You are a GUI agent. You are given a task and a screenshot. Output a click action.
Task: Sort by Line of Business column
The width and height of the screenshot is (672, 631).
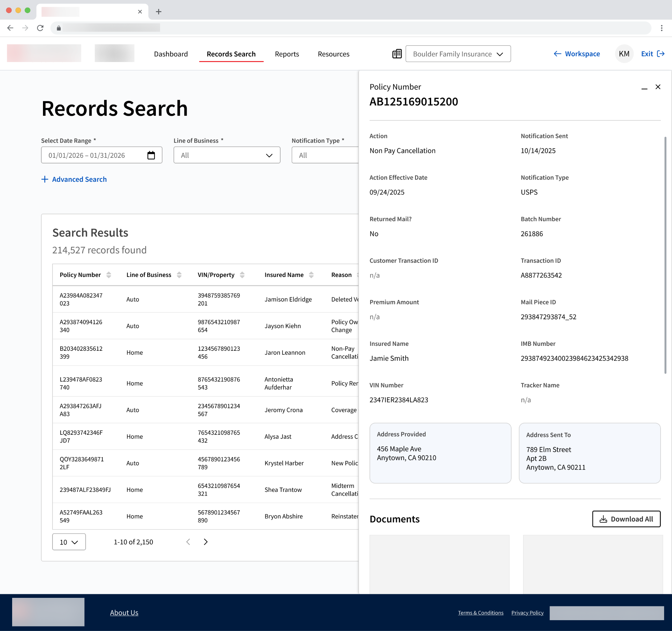point(179,275)
